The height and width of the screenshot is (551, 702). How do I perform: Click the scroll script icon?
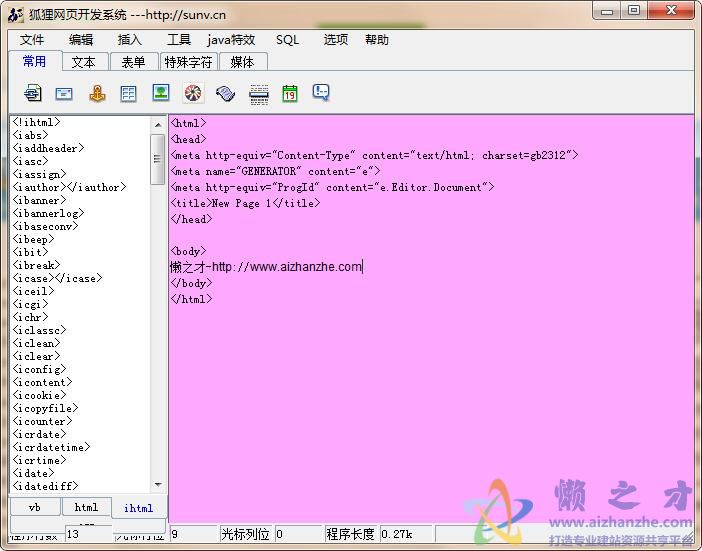226,94
